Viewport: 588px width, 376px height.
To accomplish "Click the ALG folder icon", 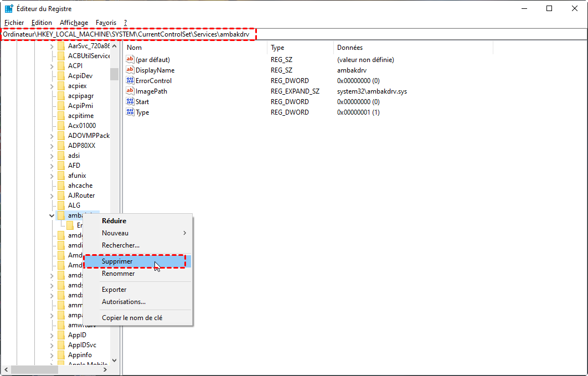I will (x=61, y=205).
